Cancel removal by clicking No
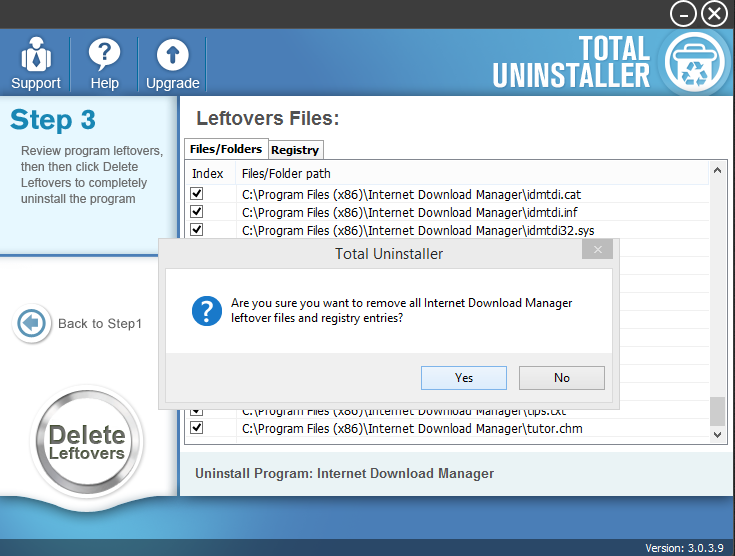The image size is (735, 556). click(562, 378)
